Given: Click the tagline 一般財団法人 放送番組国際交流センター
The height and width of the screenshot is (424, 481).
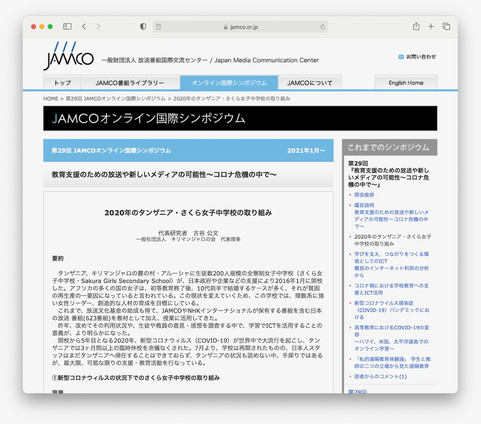Looking at the screenshot, I should click(154, 60).
